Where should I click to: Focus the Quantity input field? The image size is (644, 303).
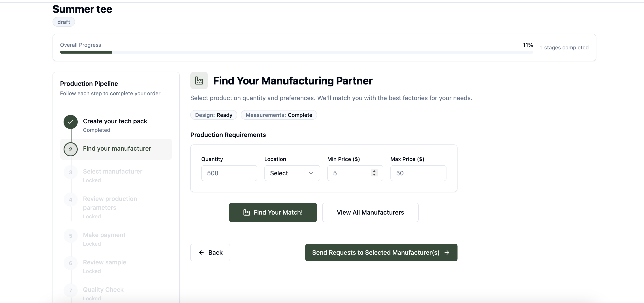(x=229, y=173)
